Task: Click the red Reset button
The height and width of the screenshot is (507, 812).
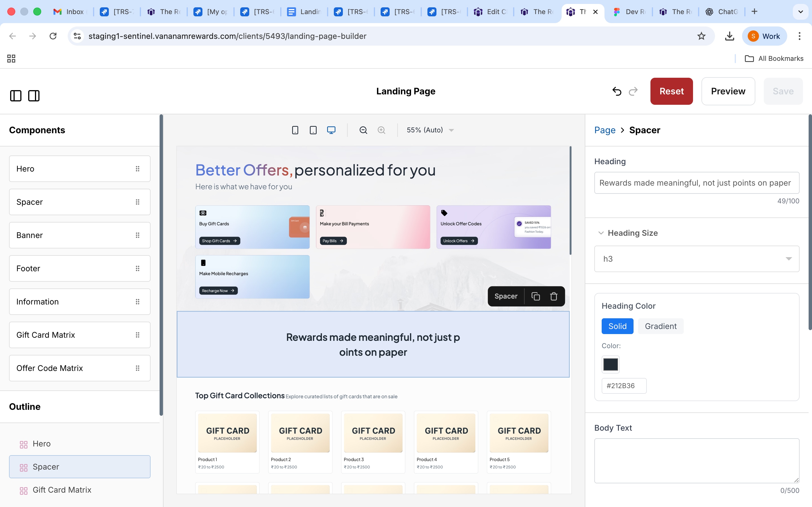Action: coord(671,91)
